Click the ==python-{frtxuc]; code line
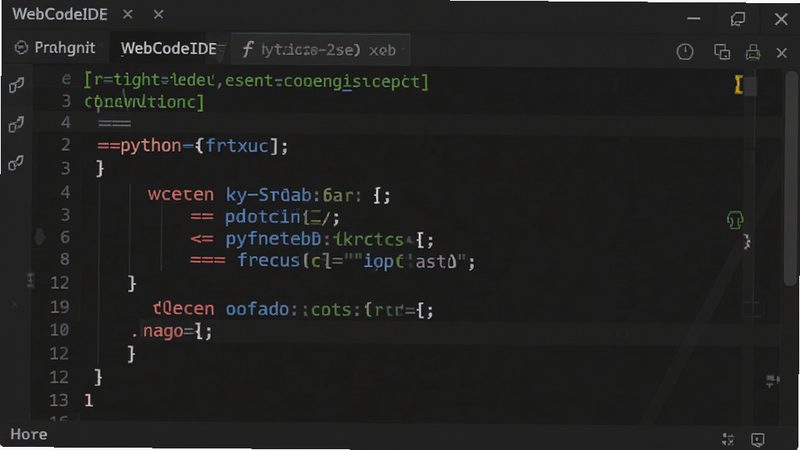The image size is (800, 450). [193, 146]
